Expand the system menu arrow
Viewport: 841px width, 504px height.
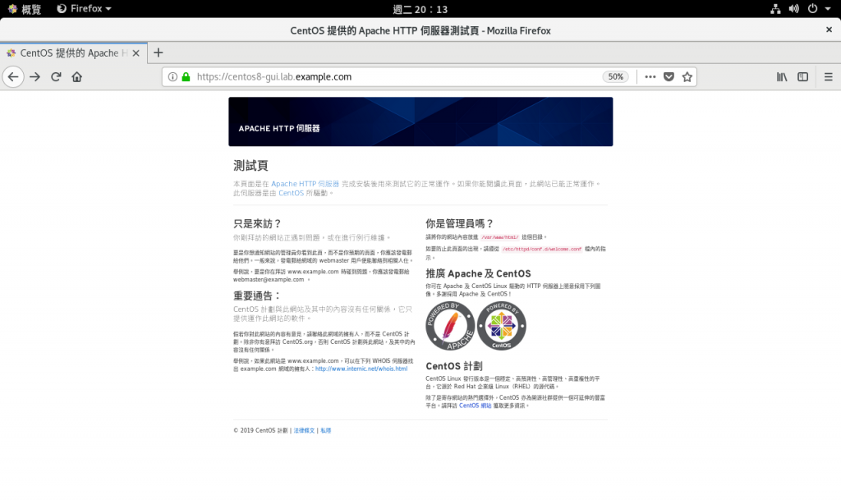coord(828,8)
